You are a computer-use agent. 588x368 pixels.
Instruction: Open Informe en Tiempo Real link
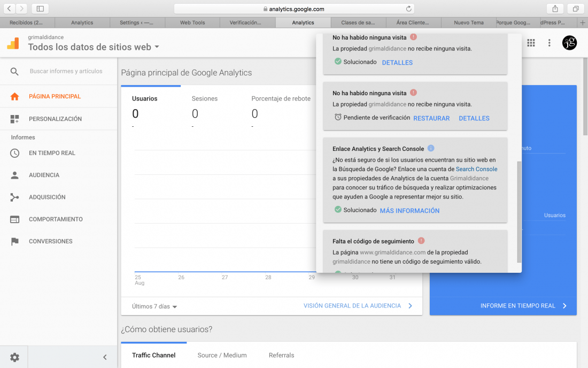pyautogui.click(x=517, y=306)
